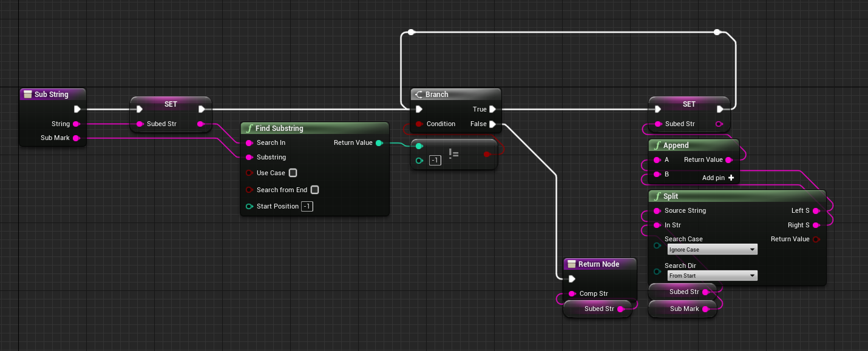Enable the Use Case checkbox
Image resolution: width=868 pixels, height=351 pixels.
pyautogui.click(x=293, y=173)
